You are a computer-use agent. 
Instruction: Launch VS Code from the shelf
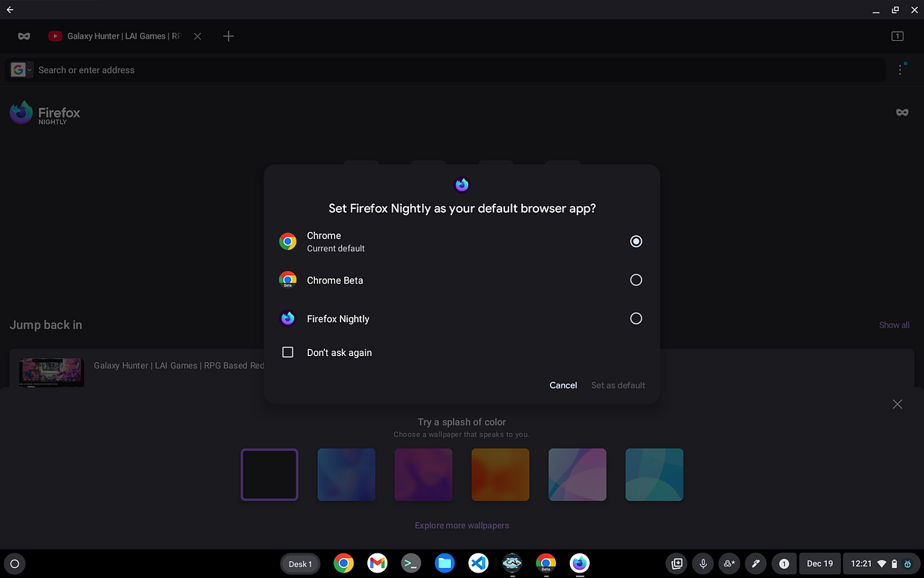(478, 563)
